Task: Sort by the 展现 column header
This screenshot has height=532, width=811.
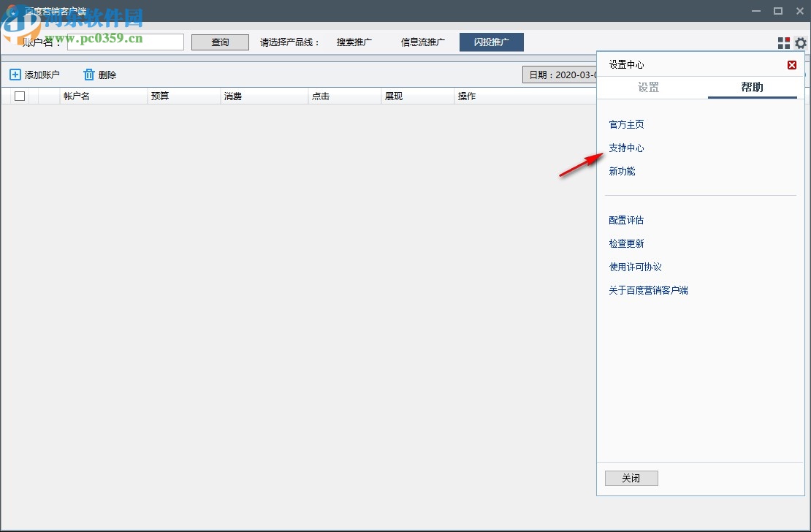Action: click(x=418, y=96)
